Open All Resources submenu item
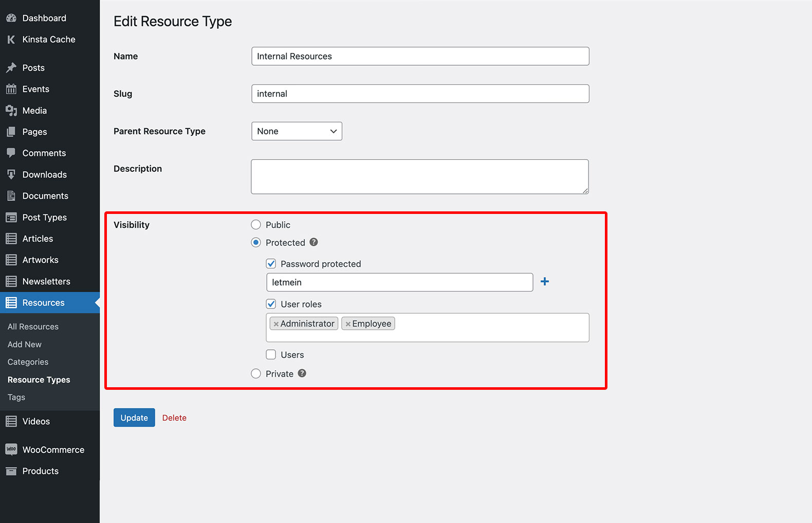The image size is (812, 523). click(x=33, y=327)
